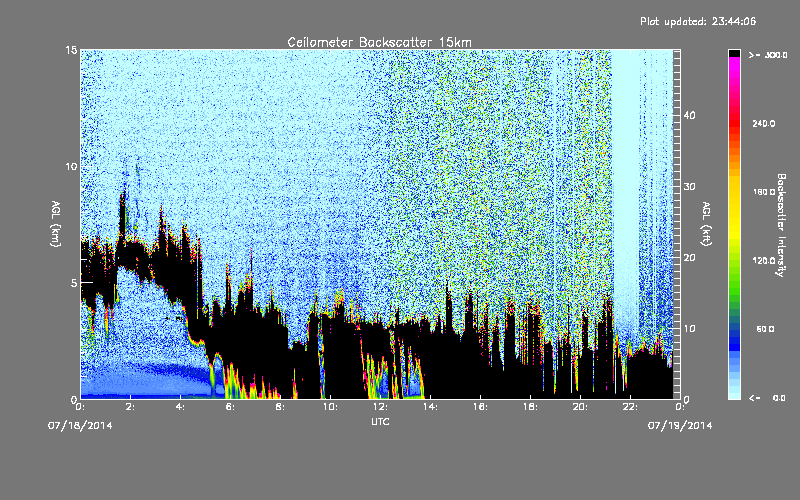Viewport: 800px width, 500px height.
Task: Click the black top of the colorbar
Action: click(x=734, y=53)
